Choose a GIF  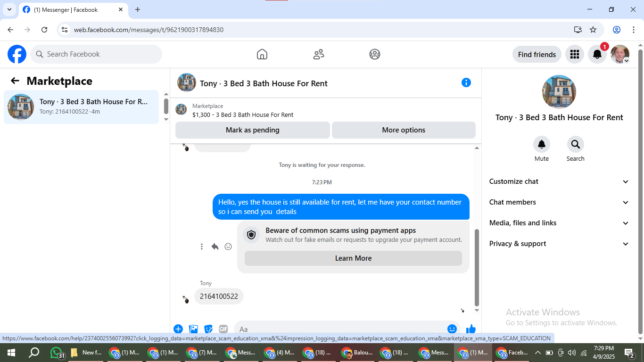[223, 329]
